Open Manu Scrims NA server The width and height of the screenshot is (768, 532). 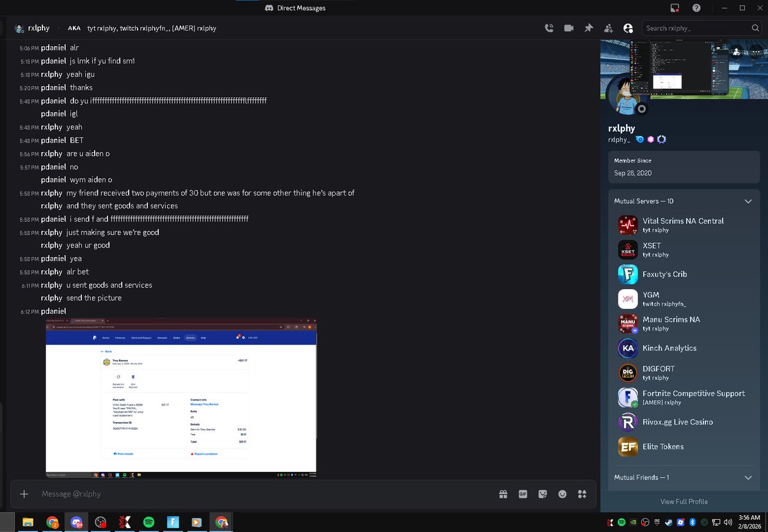[x=684, y=324]
